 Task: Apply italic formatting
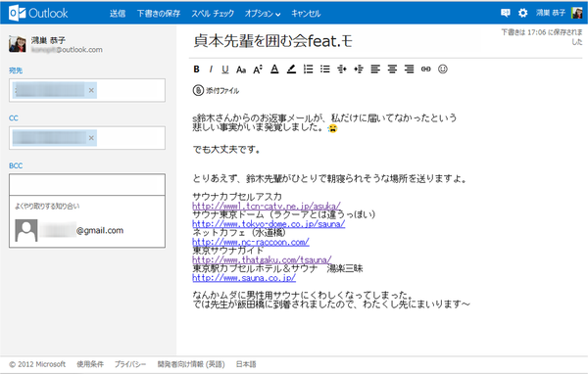pyautogui.click(x=211, y=69)
